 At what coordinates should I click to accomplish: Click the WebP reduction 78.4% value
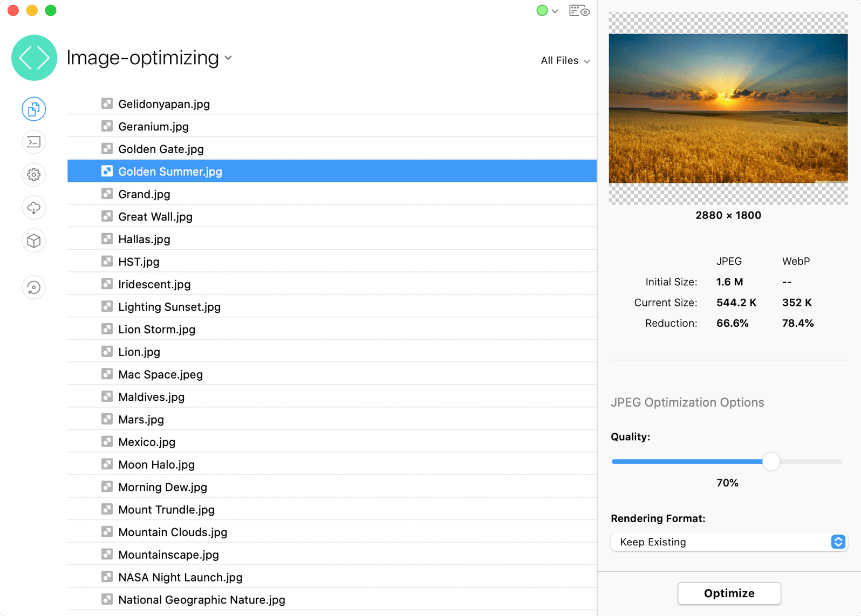(798, 323)
